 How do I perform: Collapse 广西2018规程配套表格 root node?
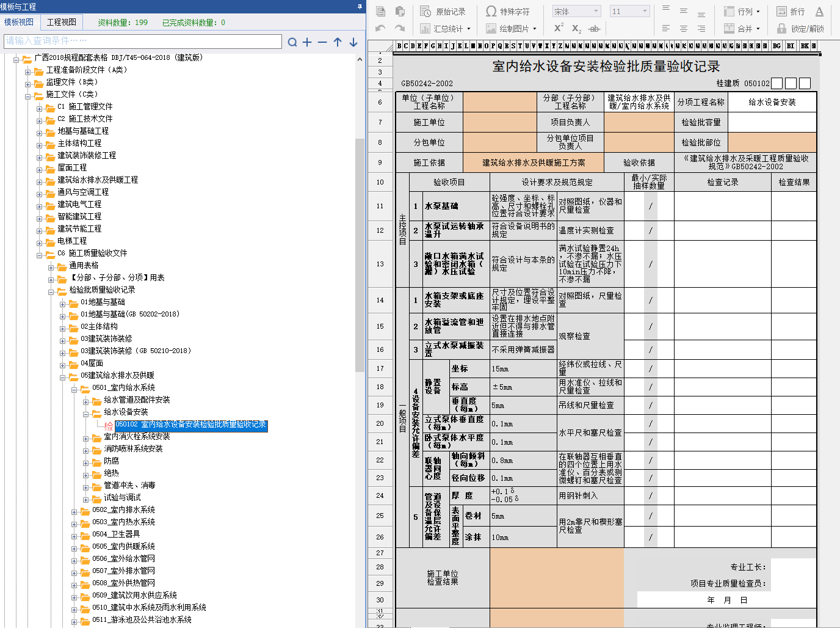[x=16, y=59]
